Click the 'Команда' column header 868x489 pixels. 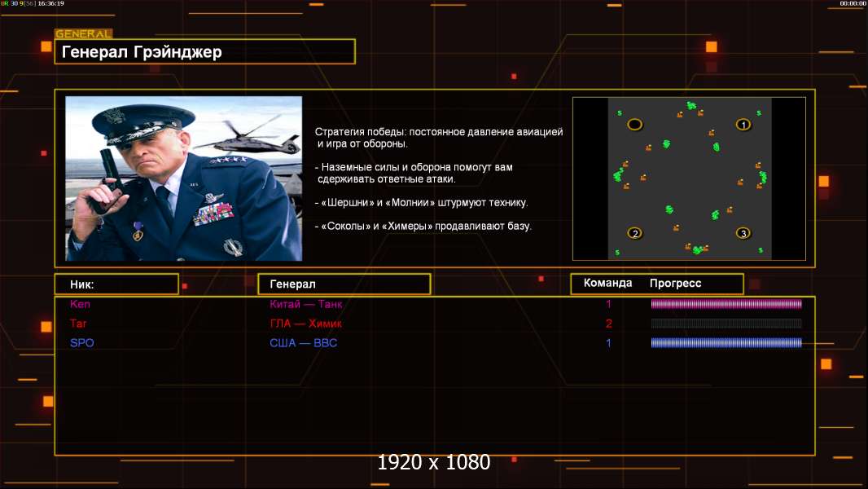[x=607, y=283]
